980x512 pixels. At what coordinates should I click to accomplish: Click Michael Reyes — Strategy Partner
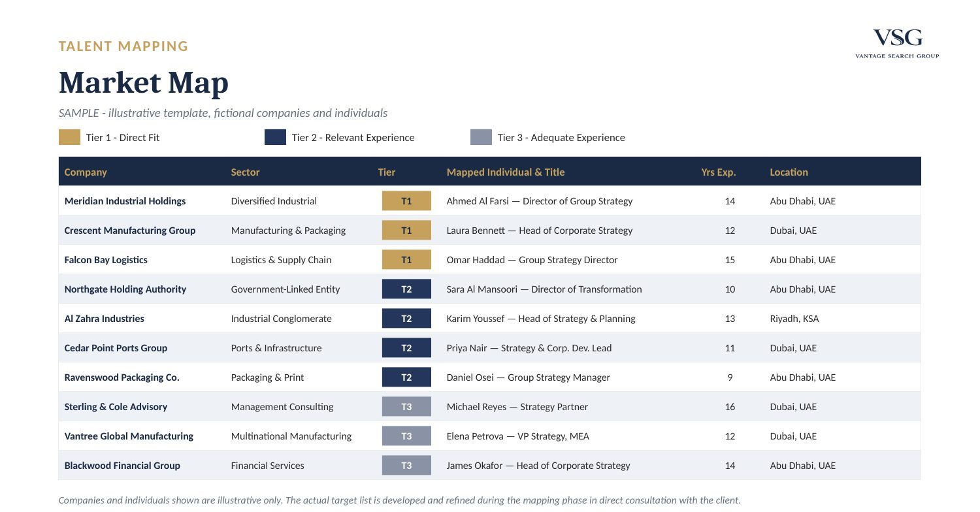click(517, 407)
